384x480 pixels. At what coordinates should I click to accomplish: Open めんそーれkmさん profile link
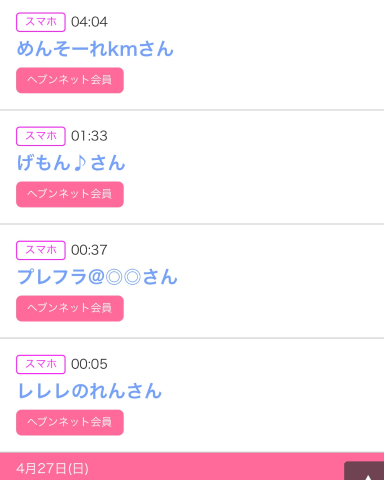[x=95, y=49]
